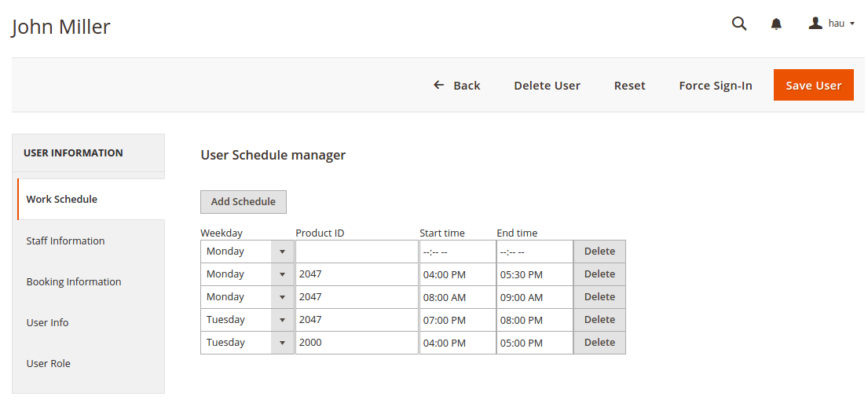Click the hau user avatar icon

click(815, 24)
